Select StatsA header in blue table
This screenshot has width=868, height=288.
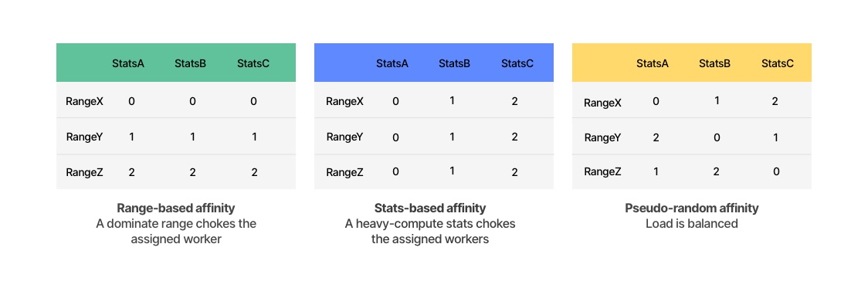click(392, 63)
